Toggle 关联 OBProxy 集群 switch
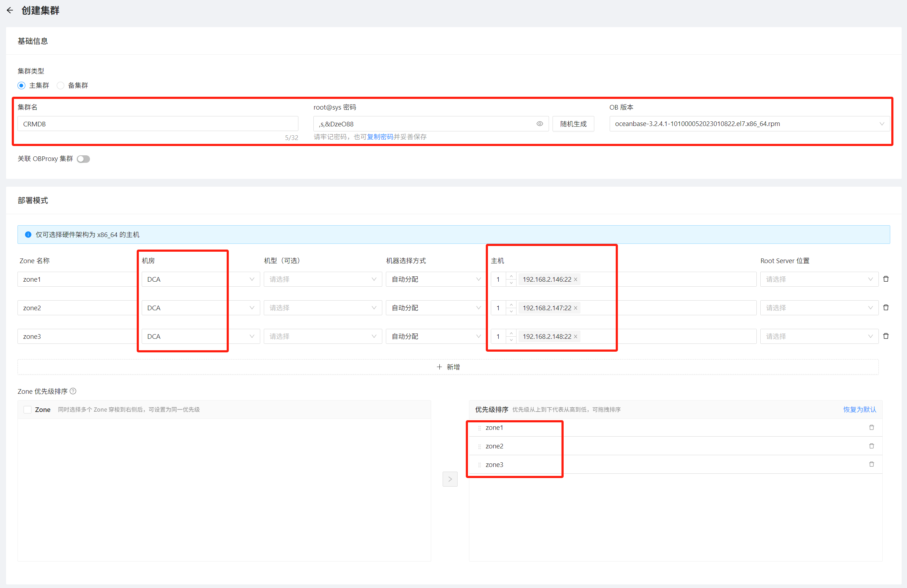The width and height of the screenshot is (907, 588). (83, 159)
